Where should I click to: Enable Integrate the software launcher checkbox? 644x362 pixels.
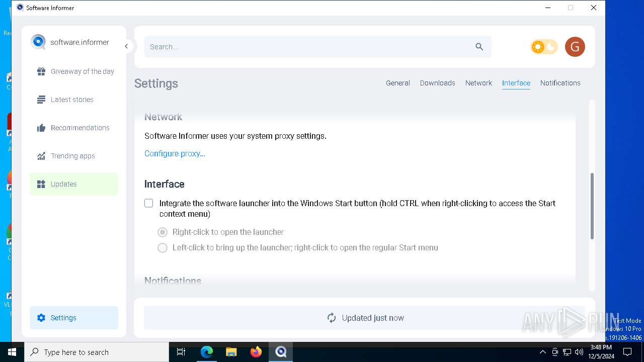click(149, 203)
